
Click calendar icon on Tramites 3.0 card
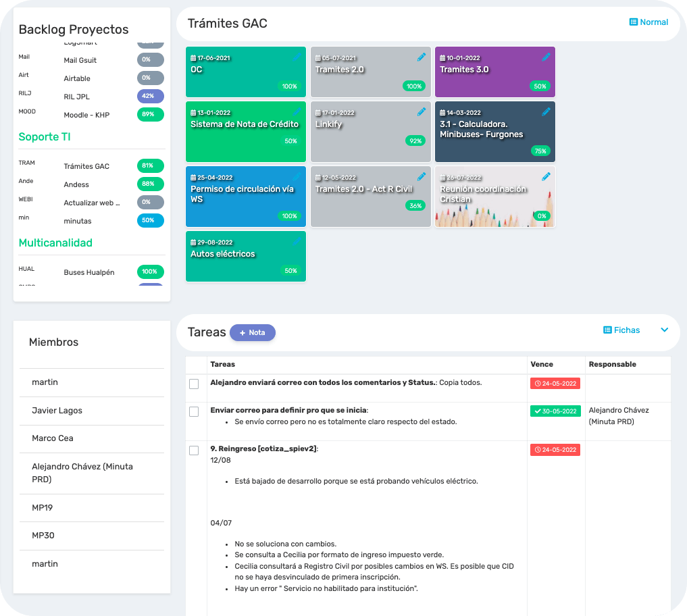click(442, 58)
